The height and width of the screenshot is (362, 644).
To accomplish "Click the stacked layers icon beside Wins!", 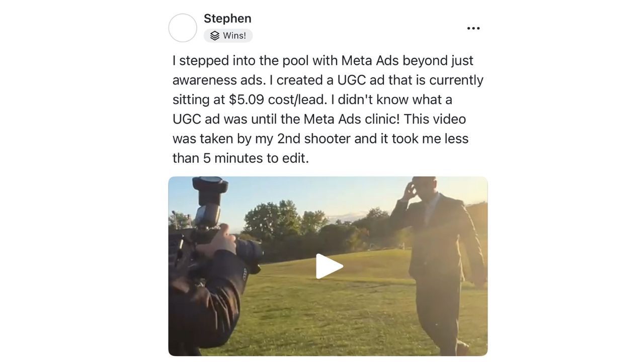I will (x=215, y=36).
